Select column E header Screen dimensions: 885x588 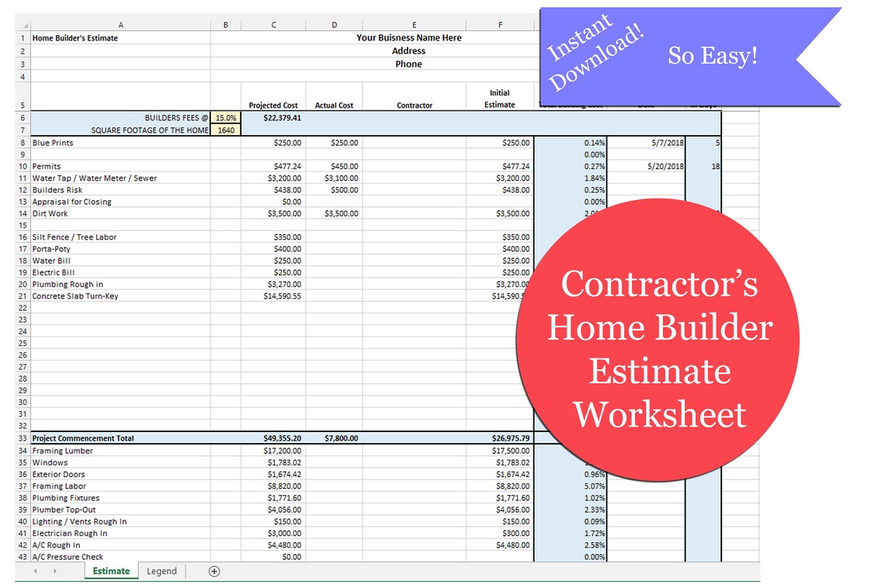click(x=414, y=24)
